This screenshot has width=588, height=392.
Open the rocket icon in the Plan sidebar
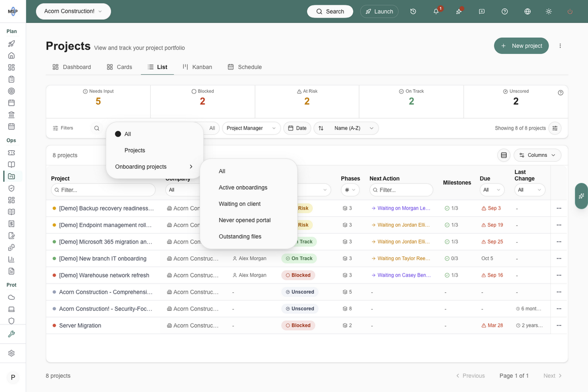11,44
